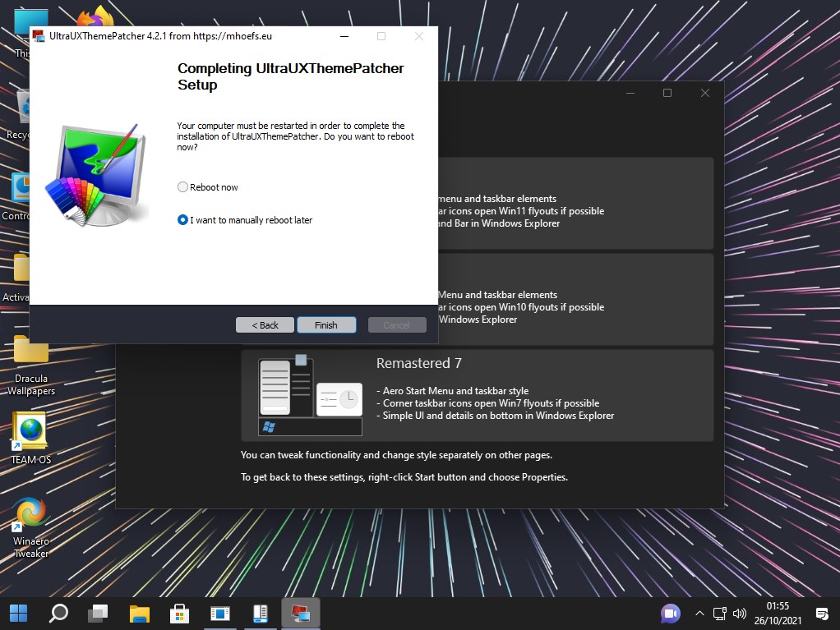This screenshot has height=630, width=840.
Task: Go back with the < Back button
Action: point(265,325)
